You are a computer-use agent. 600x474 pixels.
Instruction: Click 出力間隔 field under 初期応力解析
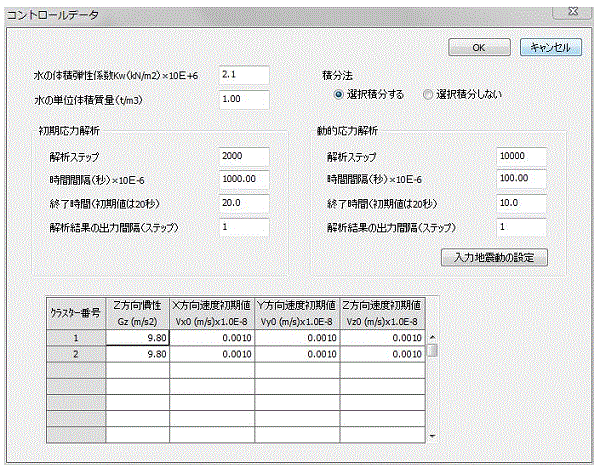coord(244,227)
